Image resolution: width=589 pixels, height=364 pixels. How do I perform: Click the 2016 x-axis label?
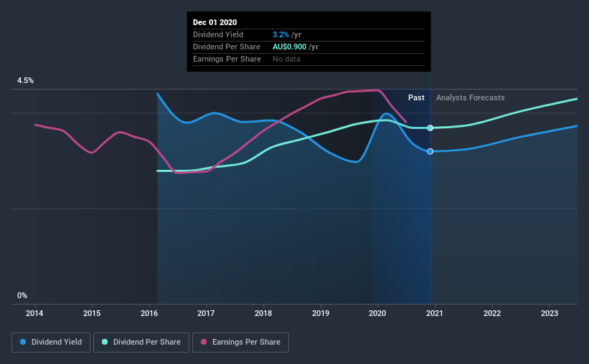pyautogui.click(x=149, y=313)
